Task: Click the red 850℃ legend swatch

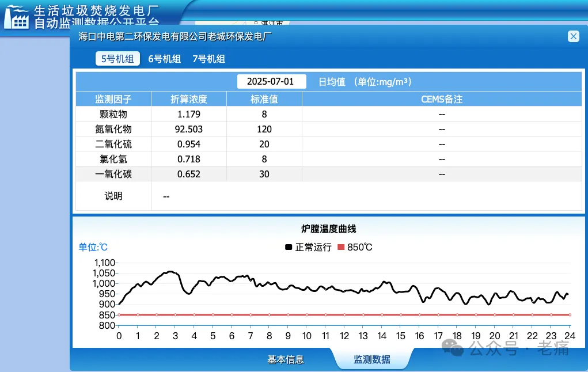Action: [x=341, y=247]
